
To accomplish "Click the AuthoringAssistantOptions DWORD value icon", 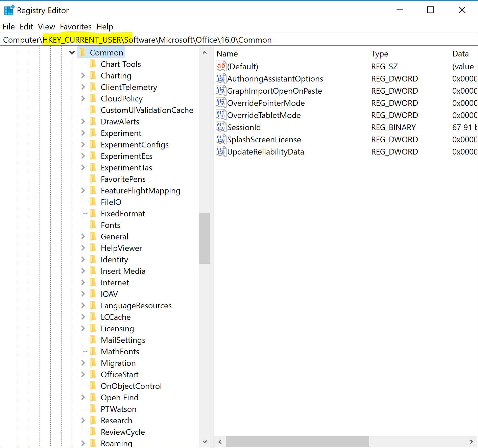I will (221, 78).
